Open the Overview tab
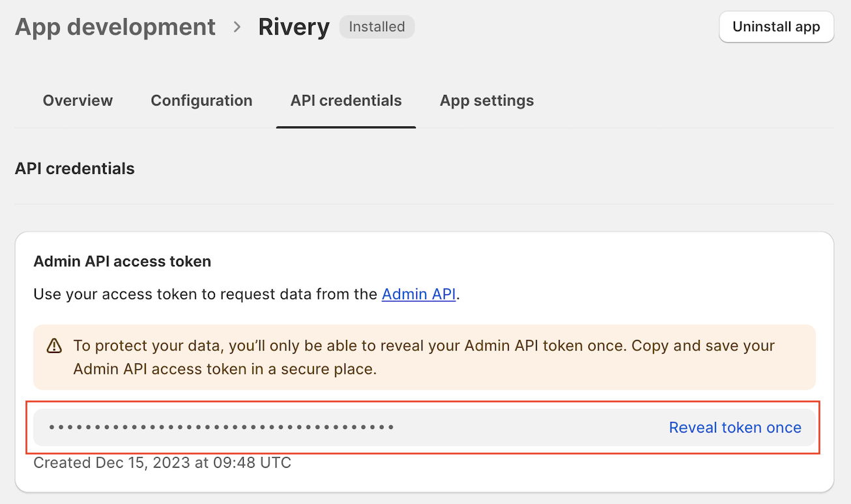This screenshot has width=851, height=504. tap(78, 101)
